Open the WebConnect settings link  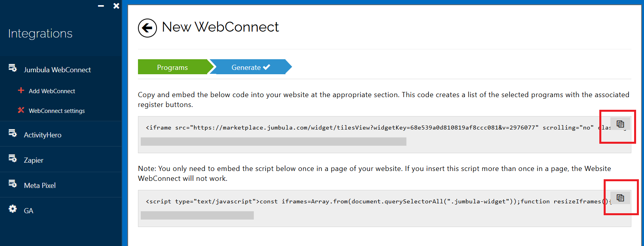point(57,111)
